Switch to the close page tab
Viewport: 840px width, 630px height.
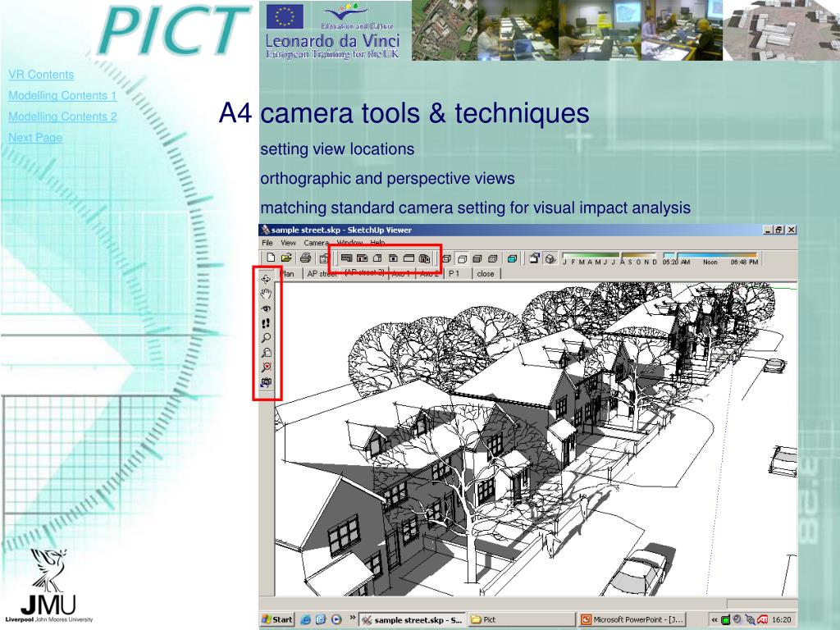[x=486, y=274]
